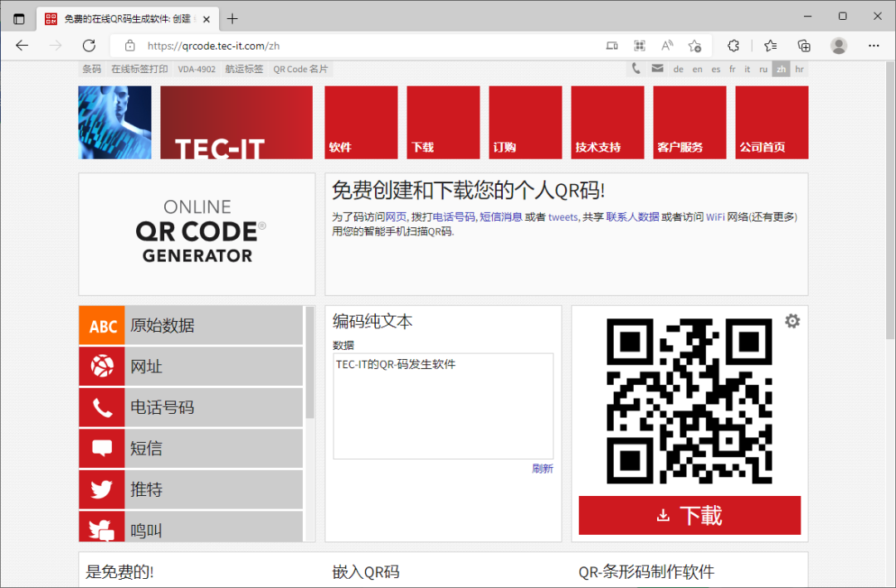Open QR Code 名片 link
896x588 pixels.
(x=300, y=69)
